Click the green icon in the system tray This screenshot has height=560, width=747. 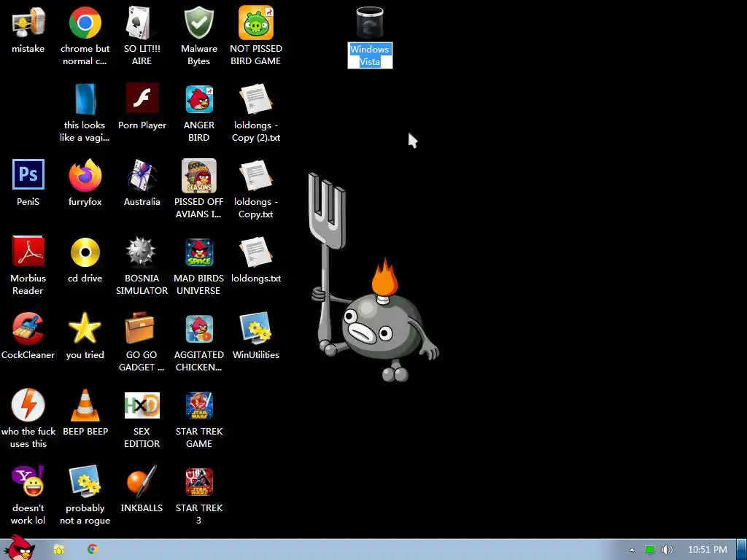pos(650,550)
